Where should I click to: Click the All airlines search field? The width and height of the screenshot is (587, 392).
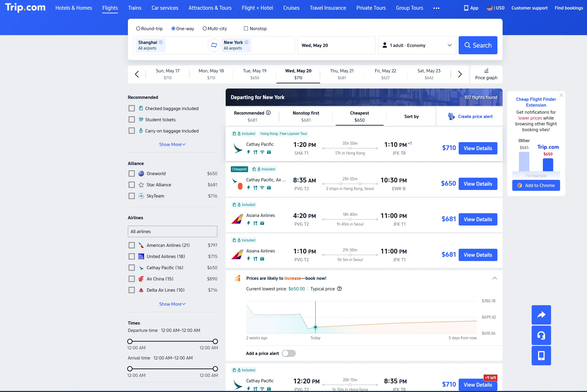pyautogui.click(x=172, y=232)
